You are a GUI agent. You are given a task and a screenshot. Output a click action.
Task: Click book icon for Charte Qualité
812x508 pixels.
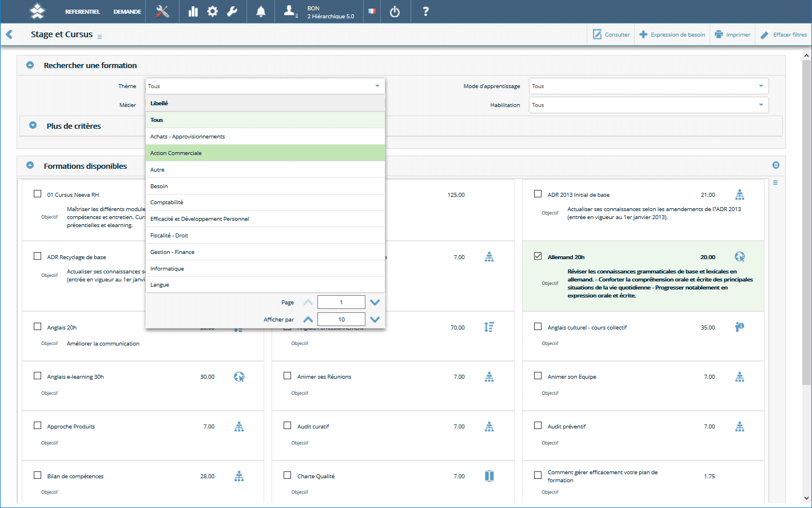coord(489,476)
